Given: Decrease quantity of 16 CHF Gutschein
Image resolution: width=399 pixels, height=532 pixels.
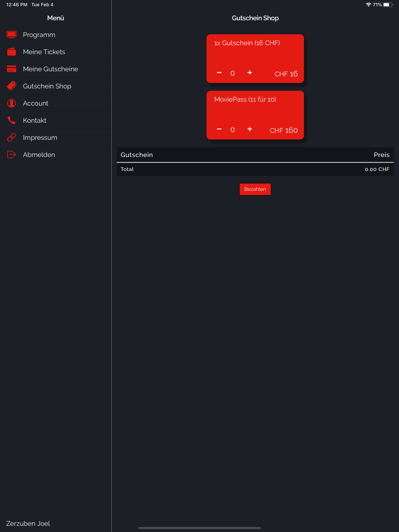Looking at the screenshot, I should (219, 73).
